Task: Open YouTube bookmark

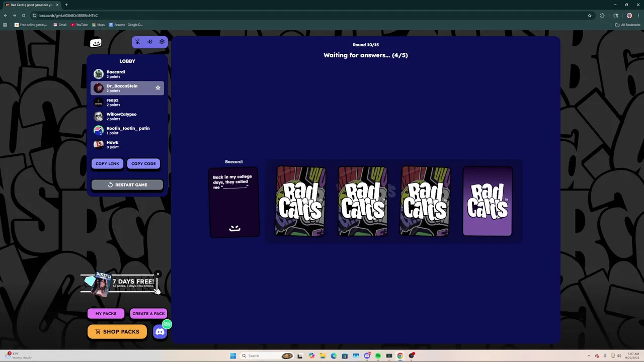Action: pyautogui.click(x=79, y=25)
